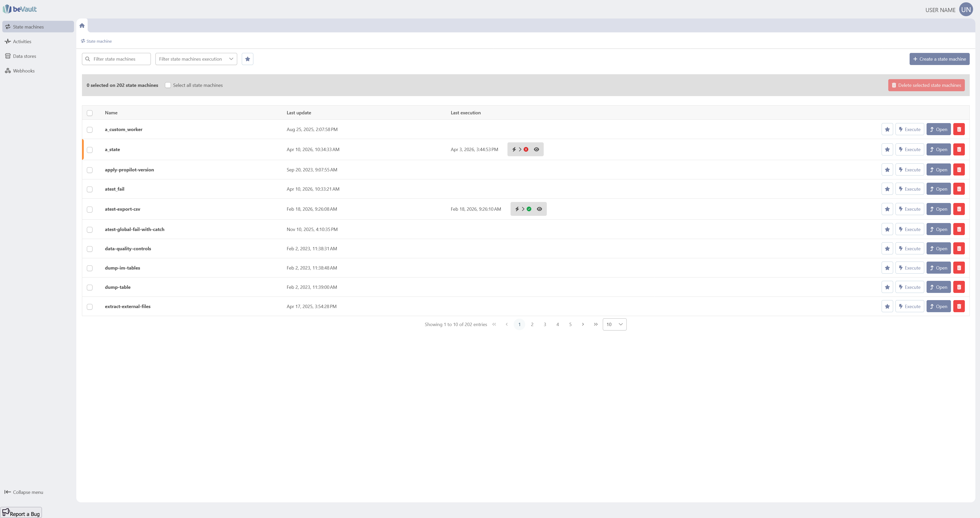This screenshot has width=980, height=518.
Task: Click the Last update column header
Action: 299,113
